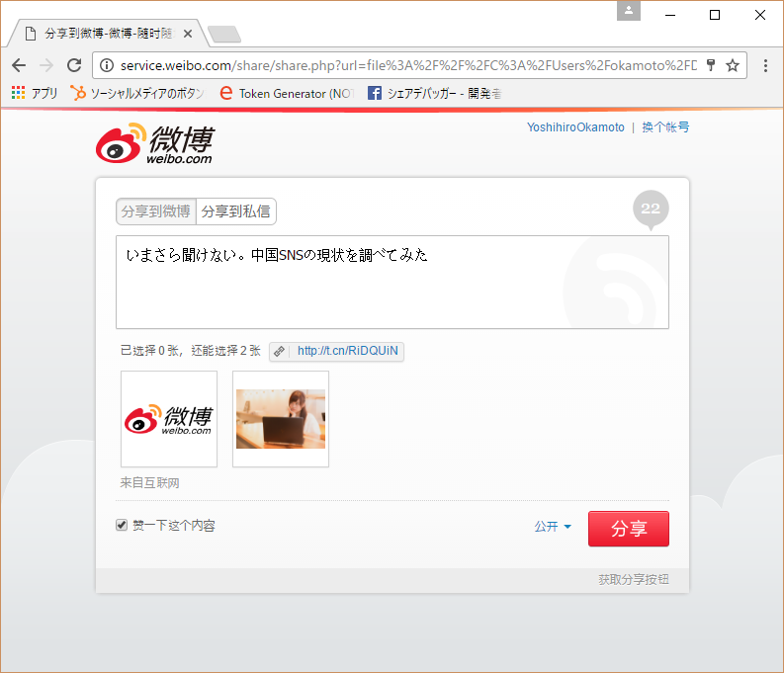Open the アプリ apps shortcut
The width and height of the screenshot is (784, 673).
(x=35, y=93)
